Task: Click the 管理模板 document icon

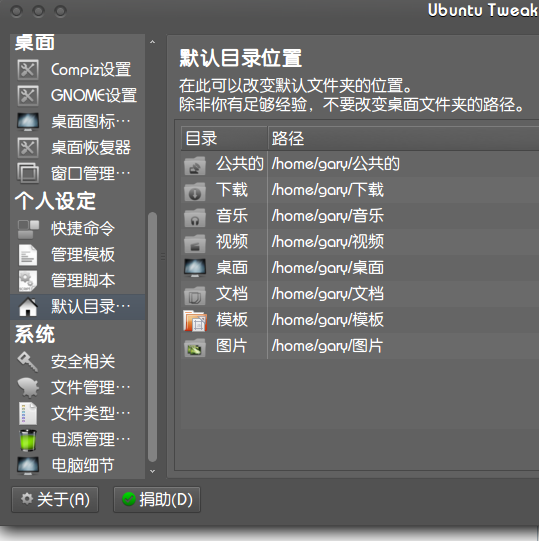Action: pyautogui.click(x=28, y=255)
